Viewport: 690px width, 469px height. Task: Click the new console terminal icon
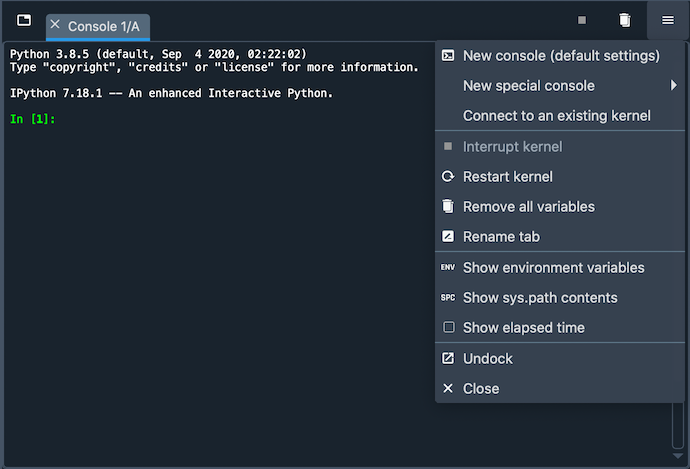[448, 56]
